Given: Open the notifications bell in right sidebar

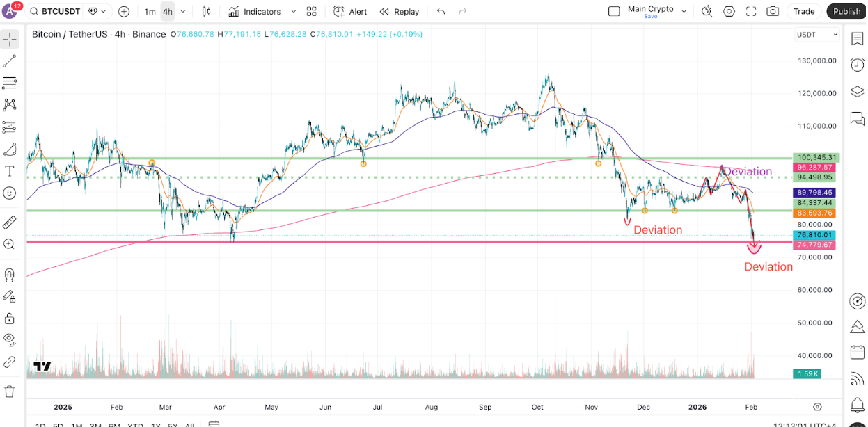Looking at the screenshot, I should (857, 405).
